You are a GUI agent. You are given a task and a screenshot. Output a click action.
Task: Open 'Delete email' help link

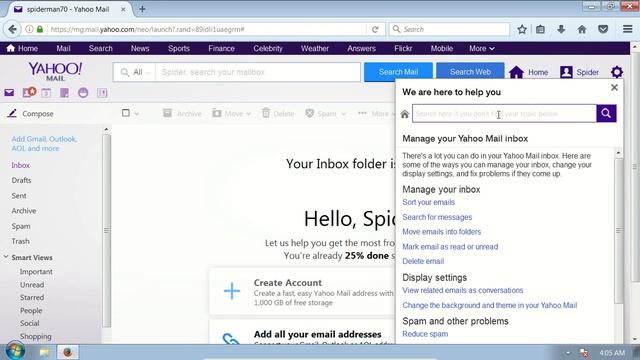point(423,261)
